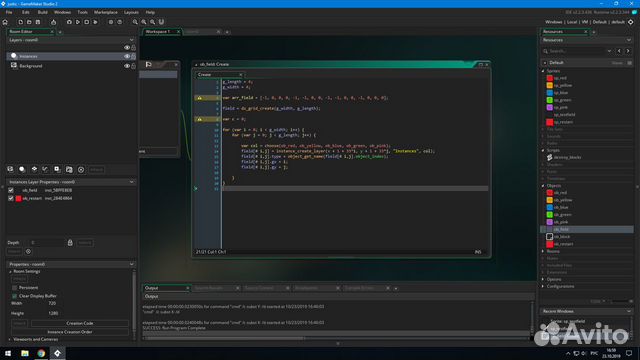The height and width of the screenshot is (360, 640).
Task: Run the game with Play icon
Action: pyautogui.click(x=78, y=22)
